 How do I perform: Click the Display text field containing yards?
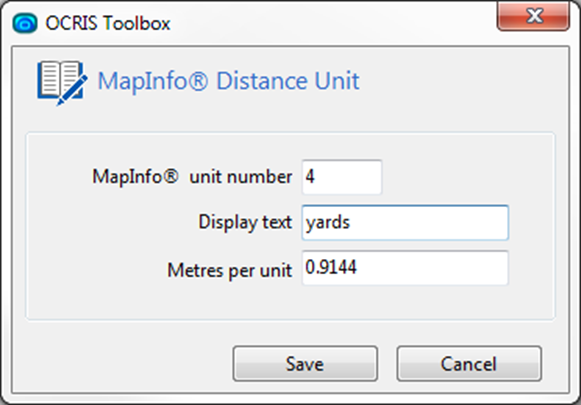pos(405,222)
